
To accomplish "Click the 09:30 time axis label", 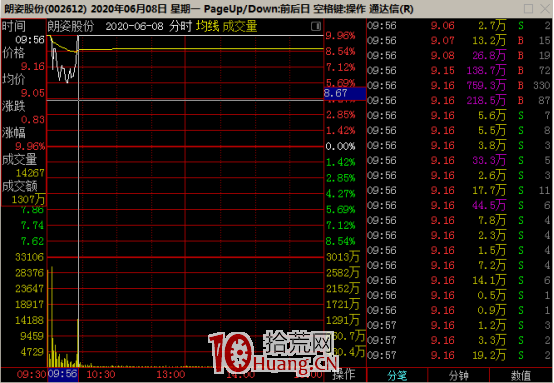I will click(x=31, y=374).
